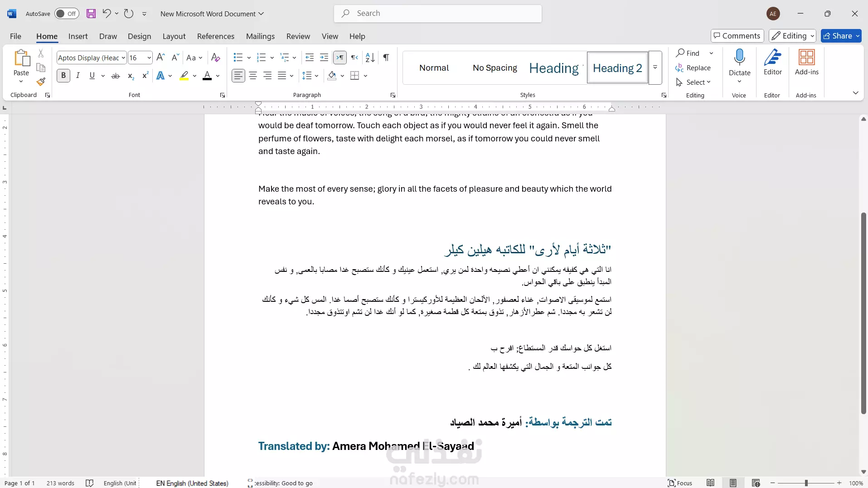Toggle align left for paragraph
This screenshot has height=488, width=868.
point(238,76)
